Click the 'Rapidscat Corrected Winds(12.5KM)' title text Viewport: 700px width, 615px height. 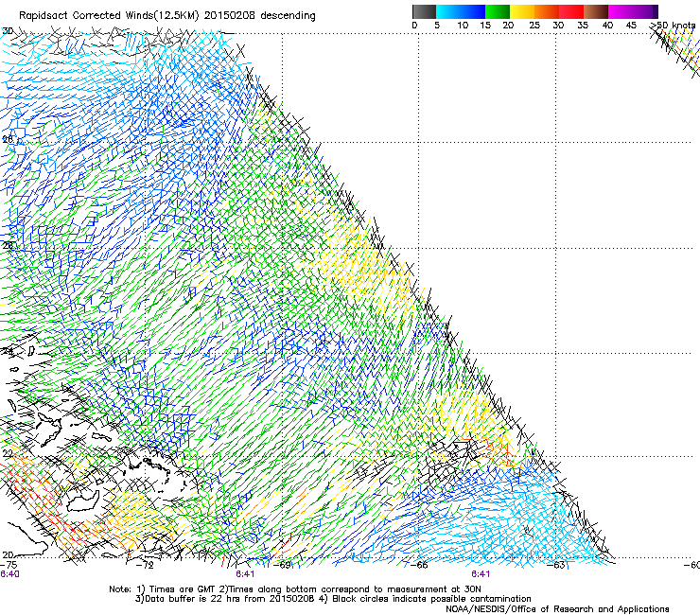tap(110, 16)
